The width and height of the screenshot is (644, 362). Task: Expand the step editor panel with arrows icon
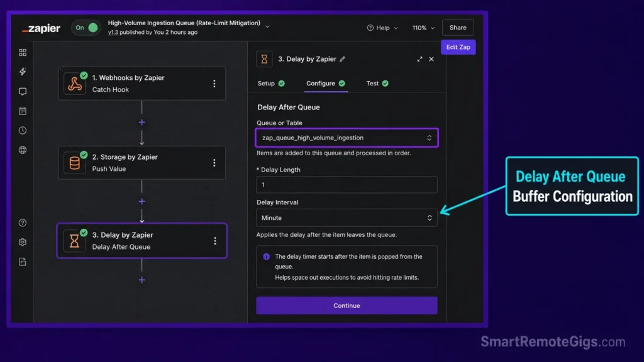pyautogui.click(x=419, y=59)
